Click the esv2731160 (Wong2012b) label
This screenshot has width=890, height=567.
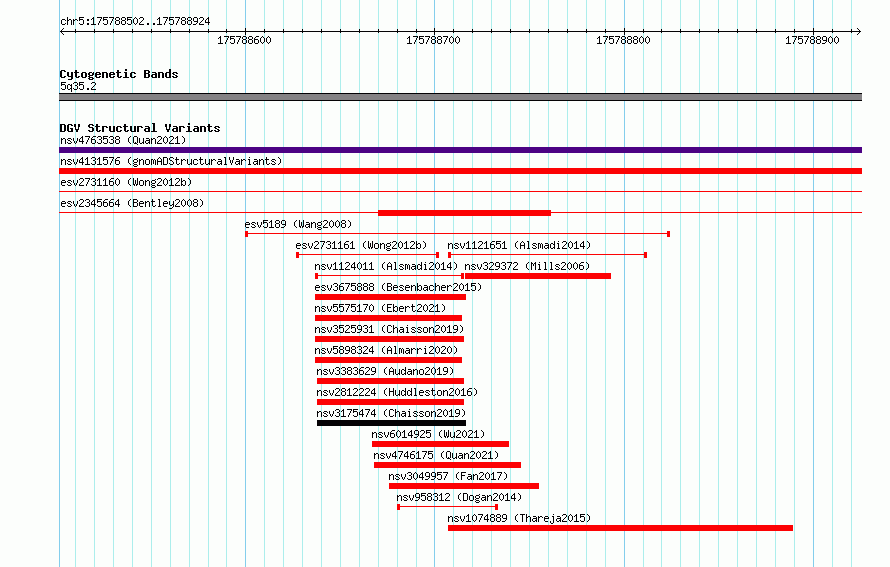pos(126,182)
